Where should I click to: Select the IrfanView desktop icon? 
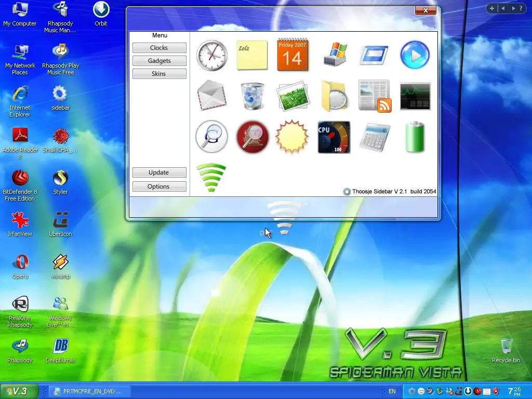tap(20, 224)
